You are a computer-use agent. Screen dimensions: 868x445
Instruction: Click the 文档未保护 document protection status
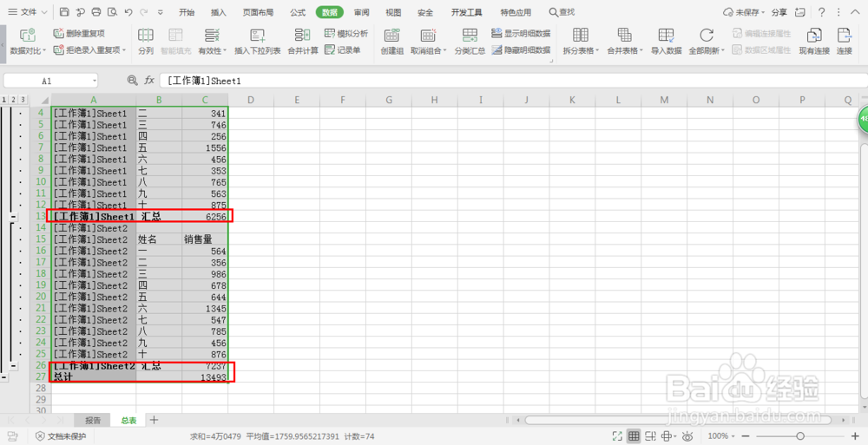point(61,436)
